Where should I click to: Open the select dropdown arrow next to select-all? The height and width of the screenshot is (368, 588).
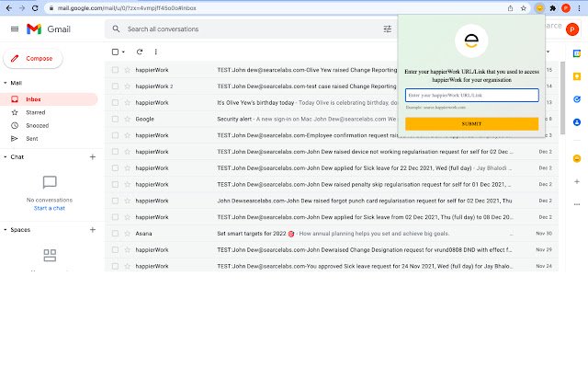tap(123, 52)
